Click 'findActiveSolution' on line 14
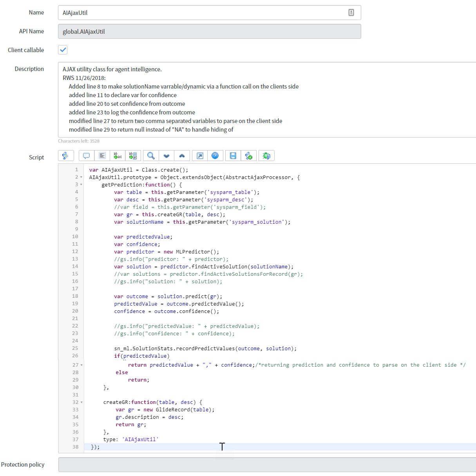 pyautogui.click(x=219, y=266)
